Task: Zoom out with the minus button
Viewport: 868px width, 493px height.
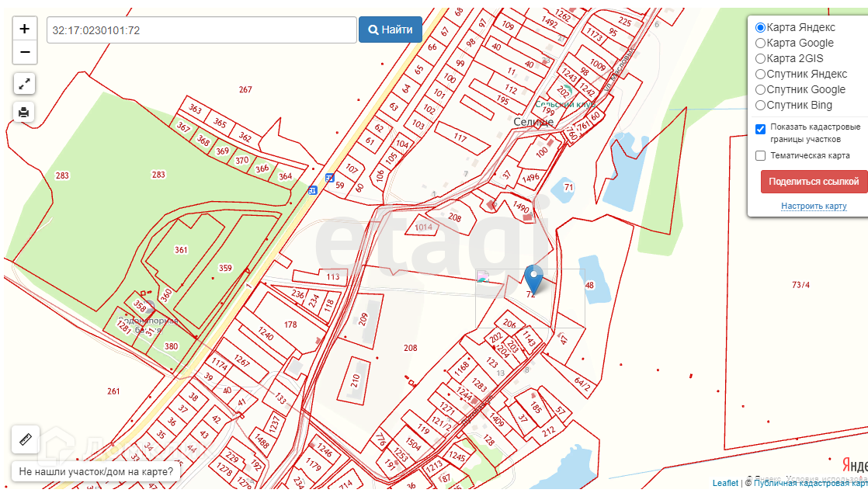Action: [x=24, y=53]
